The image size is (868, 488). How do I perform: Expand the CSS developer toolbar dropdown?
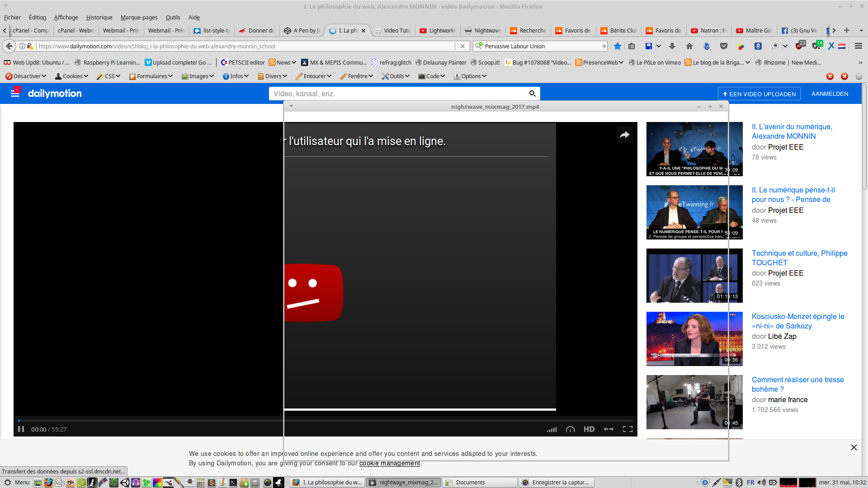[x=108, y=76]
